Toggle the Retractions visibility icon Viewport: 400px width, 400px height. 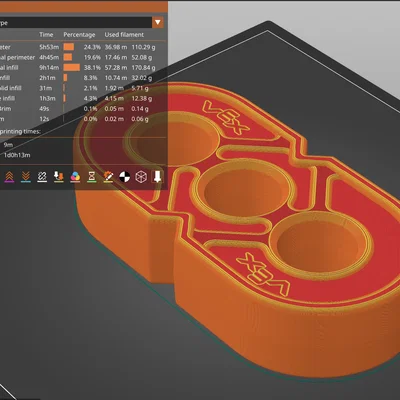tap(9, 177)
